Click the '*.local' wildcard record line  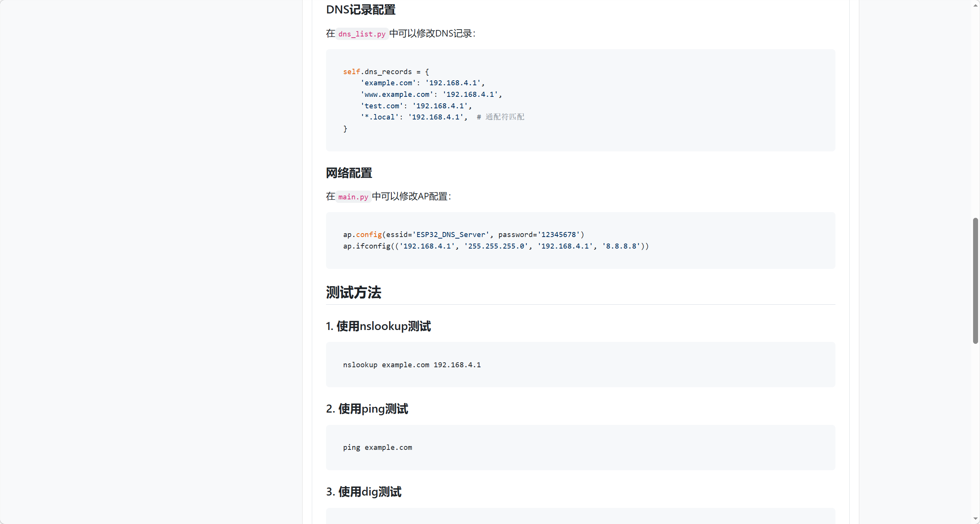point(414,117)
